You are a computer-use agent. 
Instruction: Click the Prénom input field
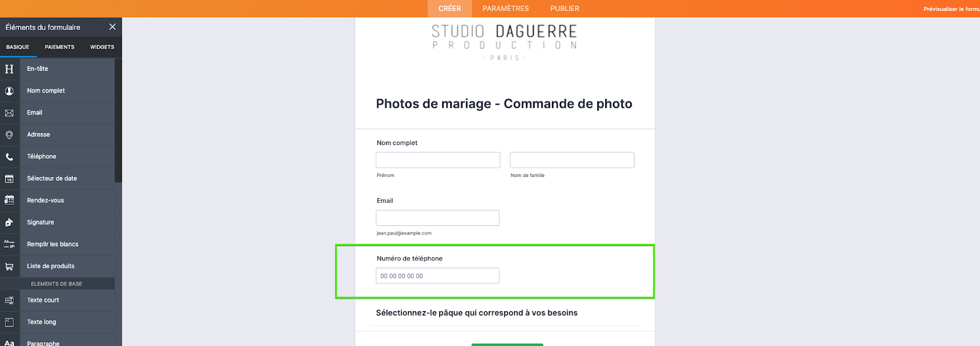point(438,160)
